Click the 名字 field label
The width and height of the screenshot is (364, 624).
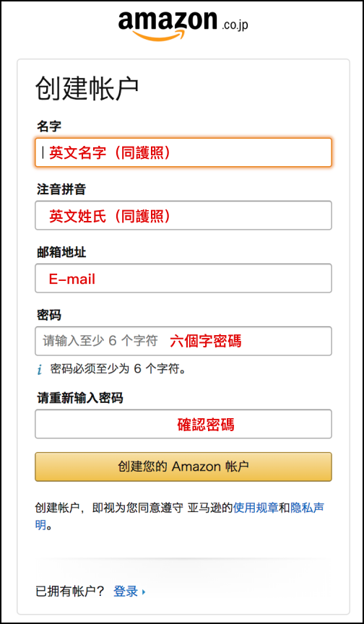pos(49,126)
